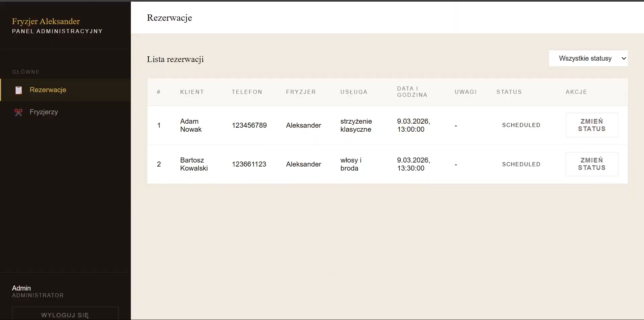Viewport: 644px width, 320px height.
Task: Select the Adam Nowak client cell
Action: (x=191, y=125)
